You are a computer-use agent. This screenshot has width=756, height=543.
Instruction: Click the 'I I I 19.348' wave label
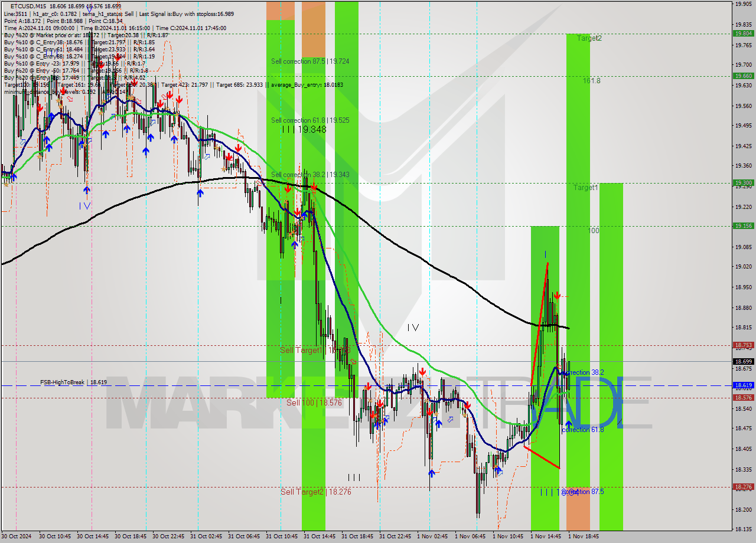click(304, 129)
